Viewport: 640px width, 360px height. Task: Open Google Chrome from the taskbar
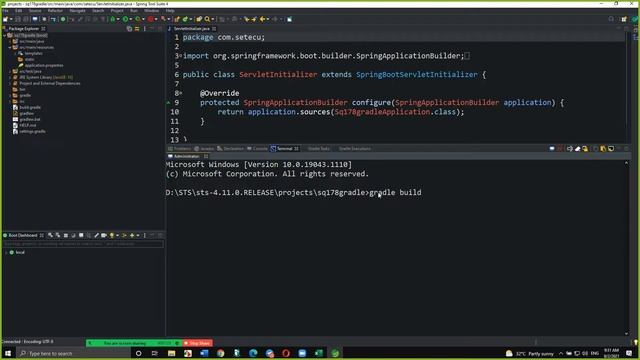point(221,353)
